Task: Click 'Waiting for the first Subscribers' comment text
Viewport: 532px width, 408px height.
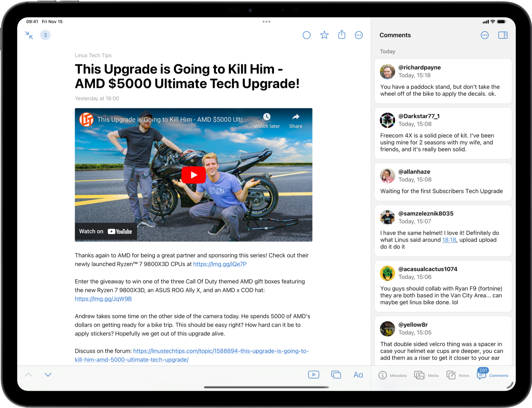Action: [442, 191]
